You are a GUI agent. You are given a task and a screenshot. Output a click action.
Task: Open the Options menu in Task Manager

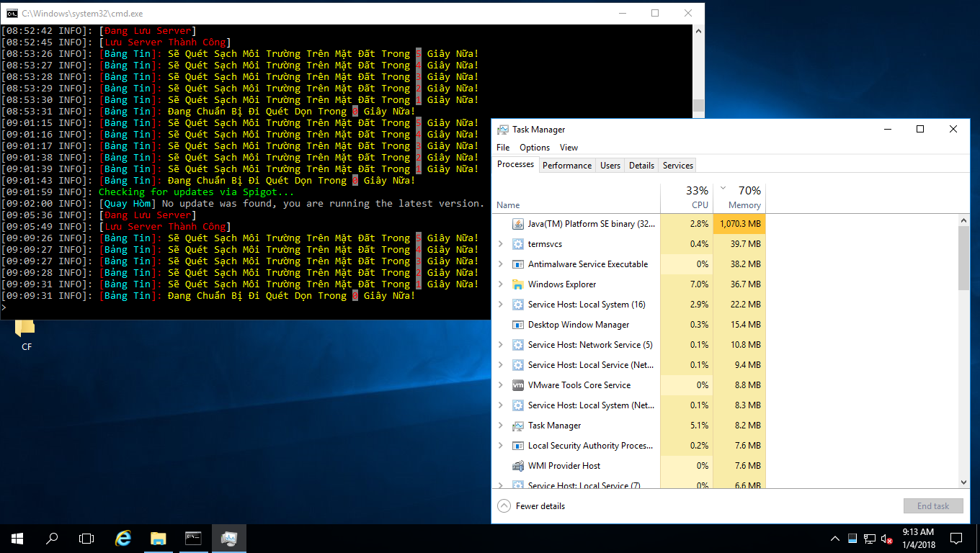point(535,148)
